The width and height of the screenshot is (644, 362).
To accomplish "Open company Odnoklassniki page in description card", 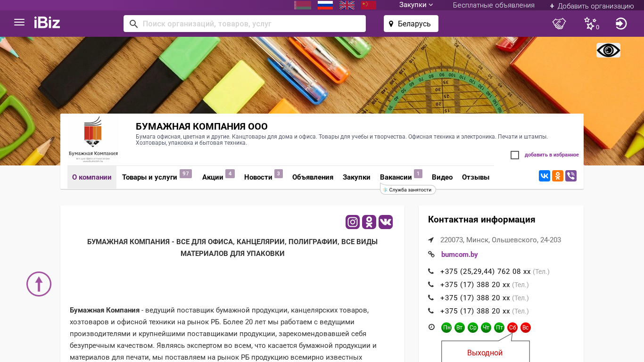I will 369,222.
